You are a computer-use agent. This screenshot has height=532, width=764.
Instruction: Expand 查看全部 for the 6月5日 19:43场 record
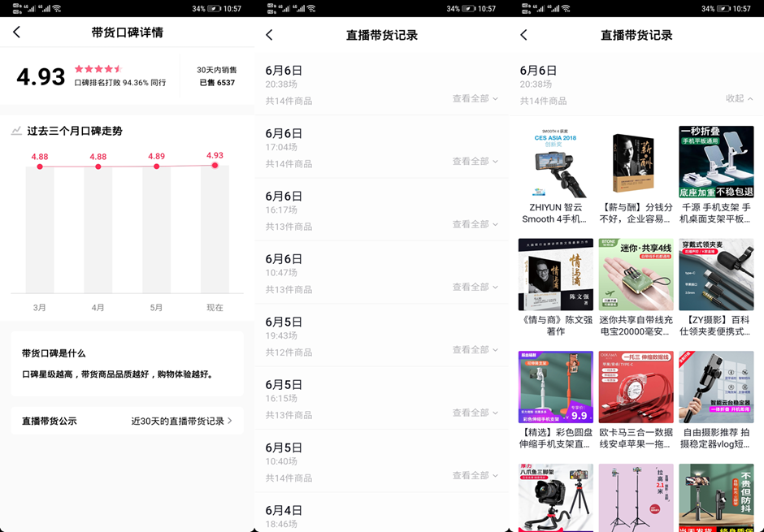click(x=472, y=349)
